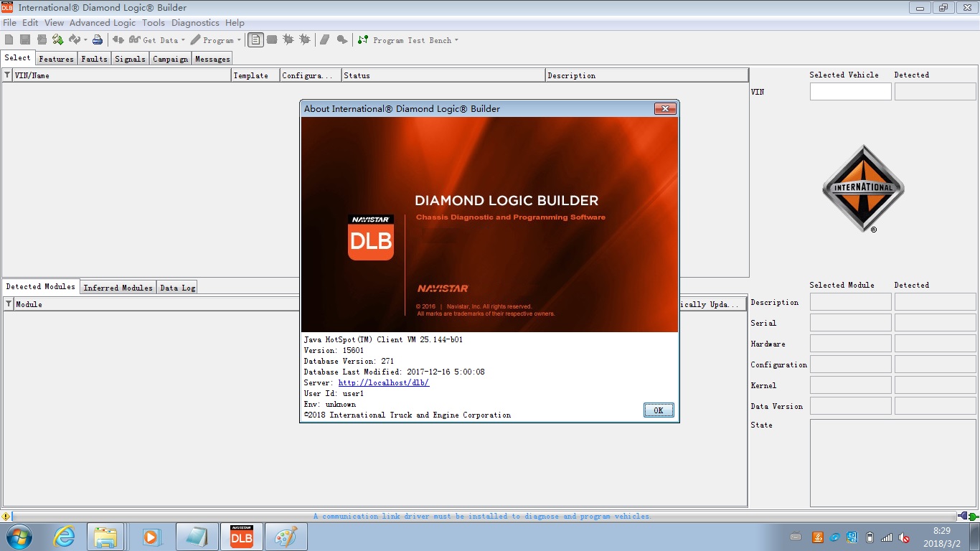
Task: Click the connection plug status bar icon
Action: pos(968,517)
